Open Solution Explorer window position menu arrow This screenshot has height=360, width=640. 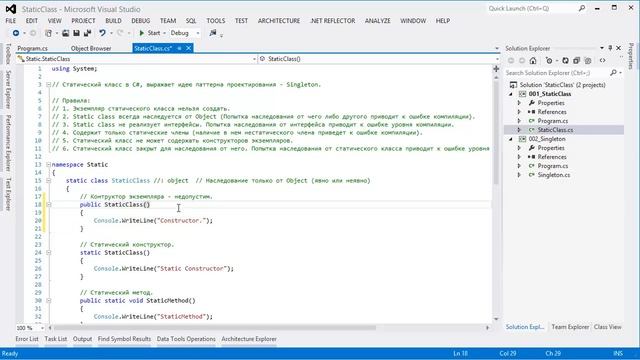point(602,48)
